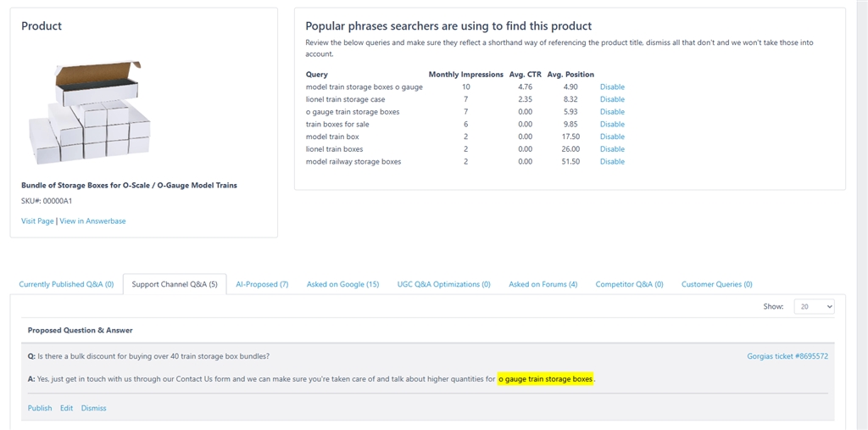Screen dimensions: 868x430
Task: Click the highlighted phrase in the answer
Action: coord(545,380)
